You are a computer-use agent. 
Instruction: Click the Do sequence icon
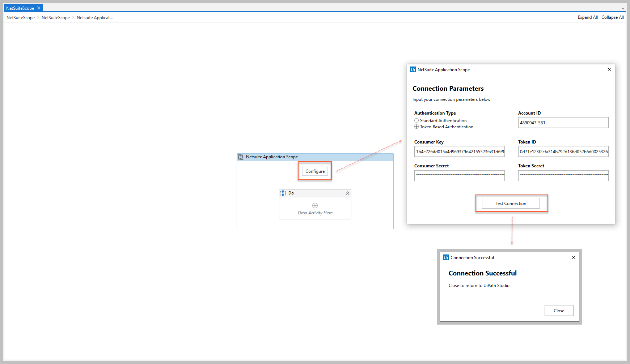click(x=283, y=193)
